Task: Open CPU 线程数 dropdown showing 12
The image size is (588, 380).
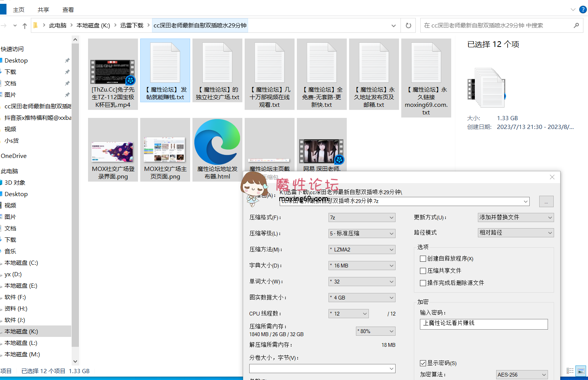Action: click(348, 314)
